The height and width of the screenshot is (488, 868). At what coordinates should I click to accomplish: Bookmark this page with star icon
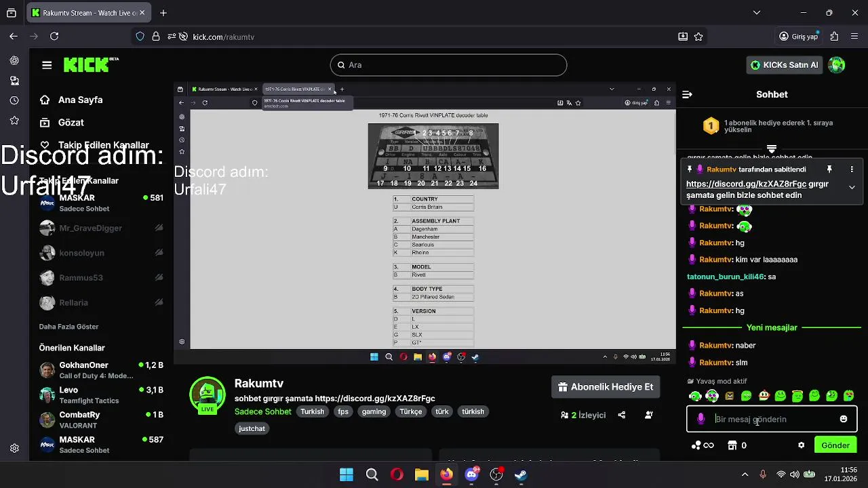tap(698, 37)
